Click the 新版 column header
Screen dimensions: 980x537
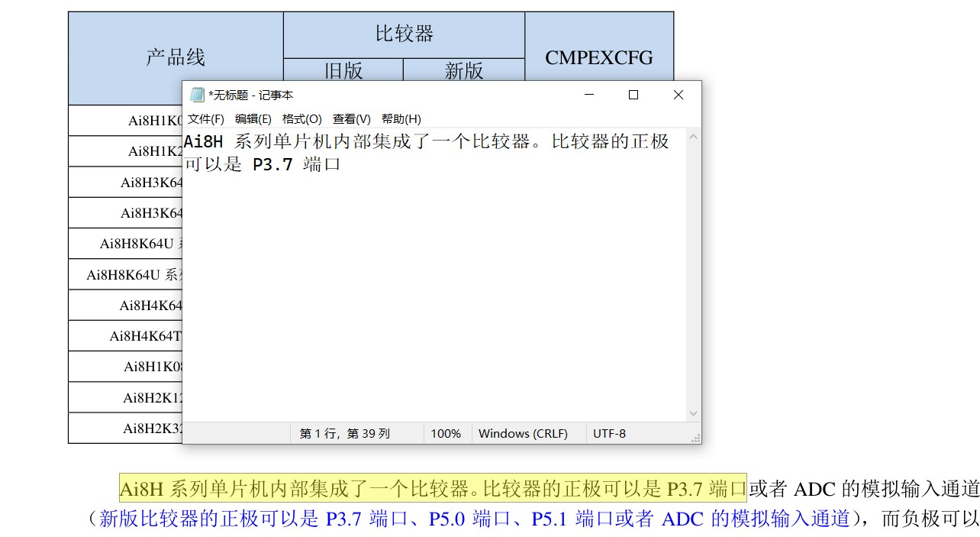click(464, 70)
